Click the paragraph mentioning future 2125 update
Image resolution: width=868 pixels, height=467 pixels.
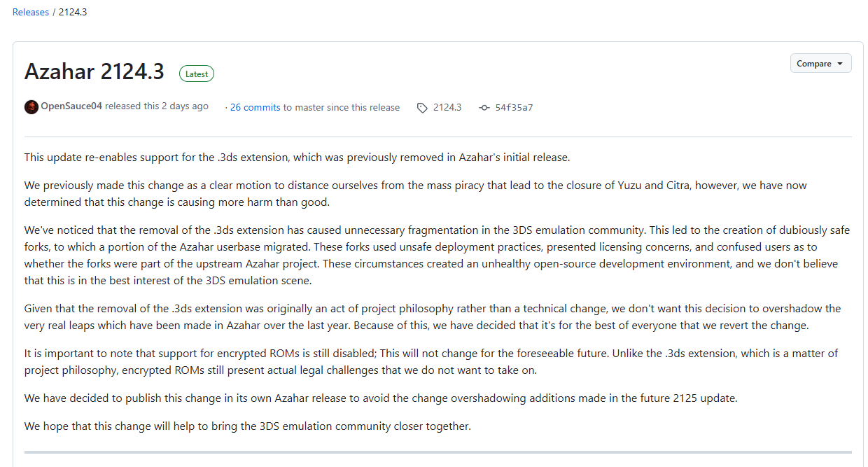click(x=381, y=398)
